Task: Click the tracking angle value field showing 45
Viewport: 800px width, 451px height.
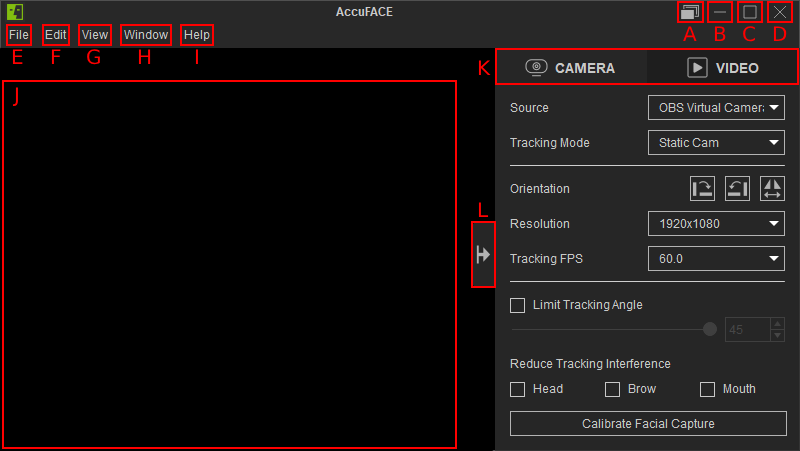Action: [747, 330]
